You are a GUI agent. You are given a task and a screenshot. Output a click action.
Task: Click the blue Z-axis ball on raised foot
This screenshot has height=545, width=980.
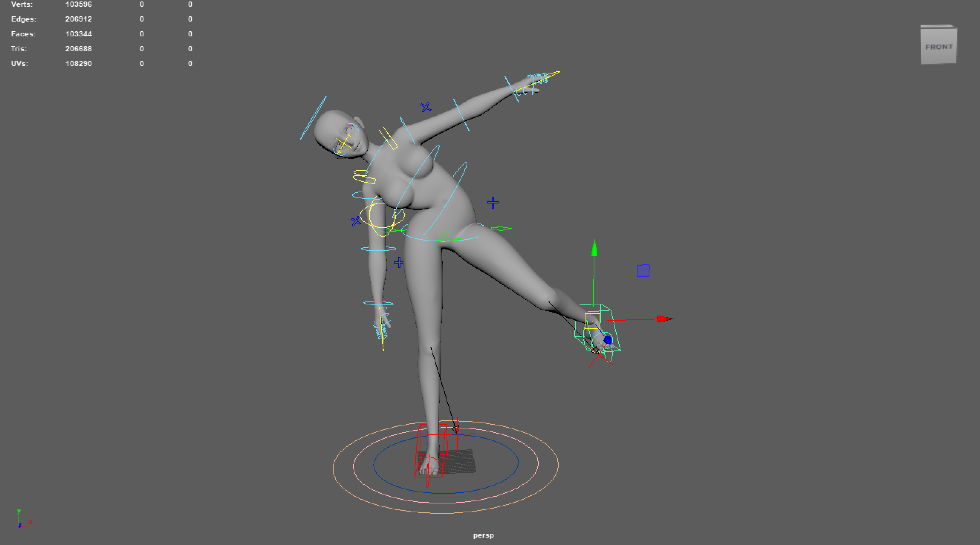(607, 340)
